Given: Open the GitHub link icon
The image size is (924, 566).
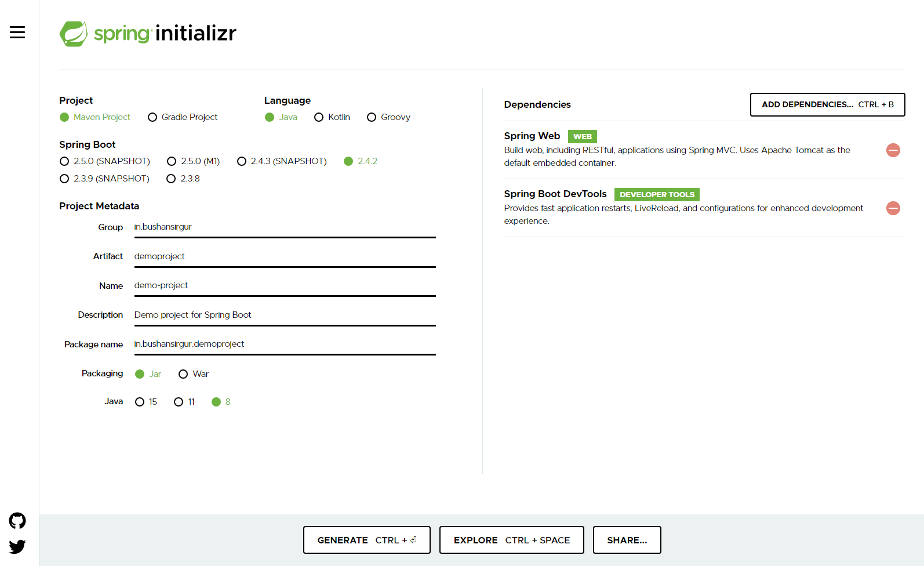Looking at the screenshot, I should 17,521.
